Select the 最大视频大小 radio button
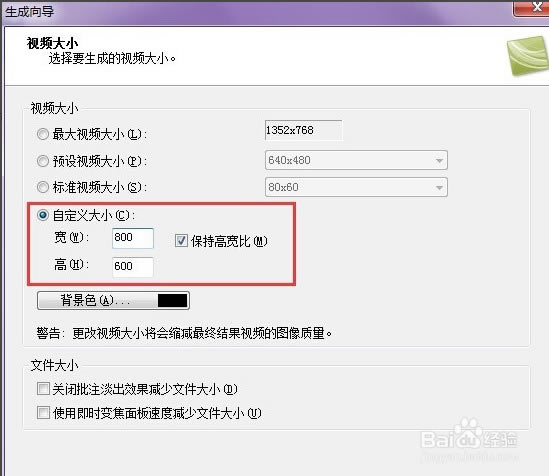 point(43,134)
